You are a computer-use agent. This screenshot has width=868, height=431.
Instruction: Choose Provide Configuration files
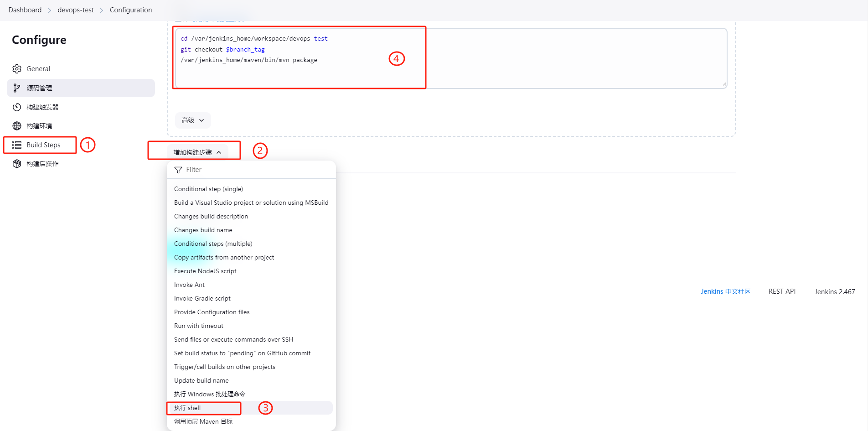click(251, 312)
